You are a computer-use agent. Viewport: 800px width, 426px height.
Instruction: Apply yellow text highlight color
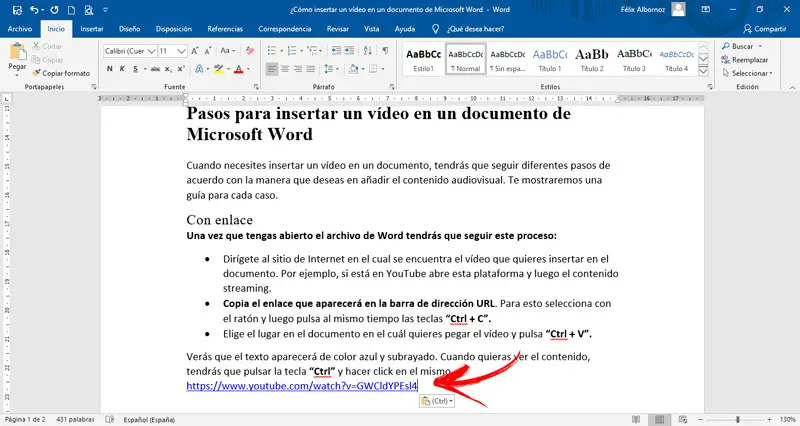(219, 68)
